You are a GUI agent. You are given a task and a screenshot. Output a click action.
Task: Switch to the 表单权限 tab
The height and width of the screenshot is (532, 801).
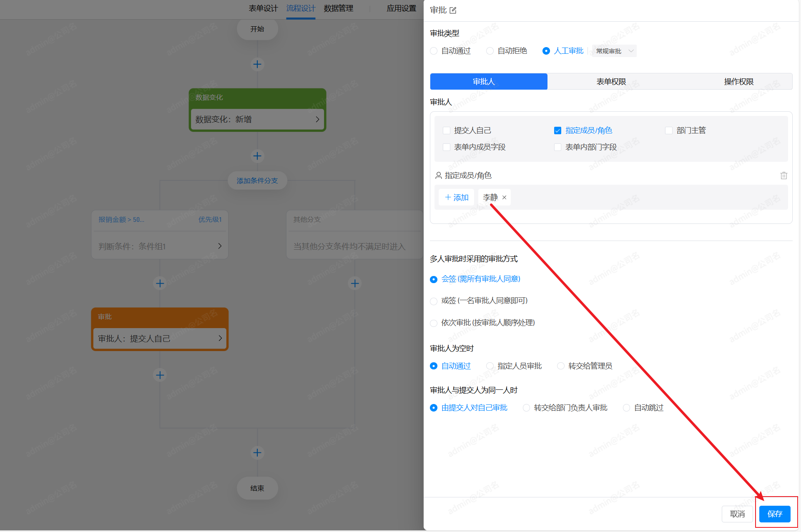pos(611,82)
